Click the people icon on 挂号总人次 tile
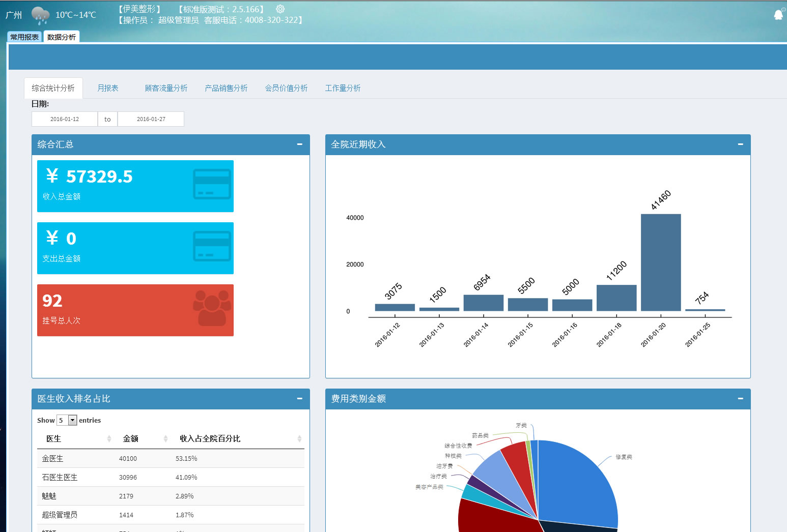 (x=212, y=308)
